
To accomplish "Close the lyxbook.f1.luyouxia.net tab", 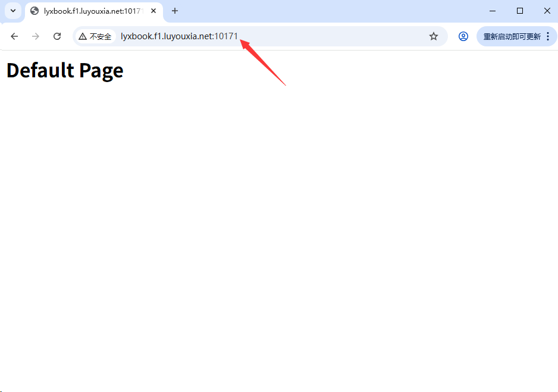I will click(153, 11).
